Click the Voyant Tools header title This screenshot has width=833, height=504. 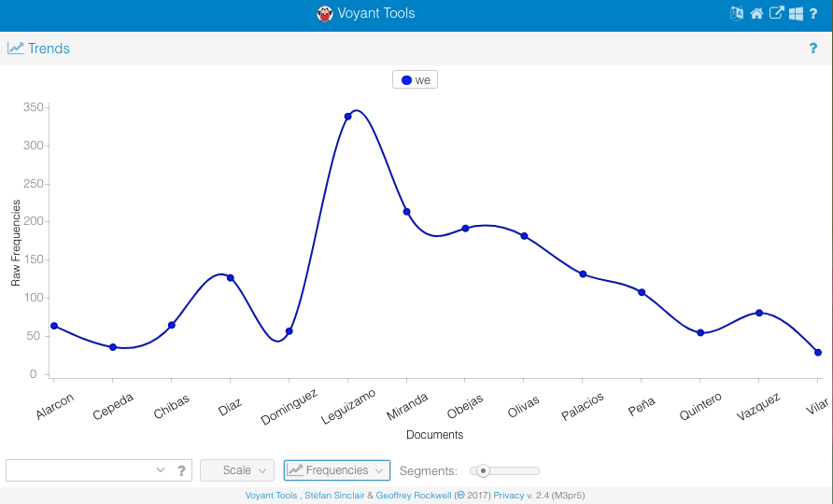point(376,13)
